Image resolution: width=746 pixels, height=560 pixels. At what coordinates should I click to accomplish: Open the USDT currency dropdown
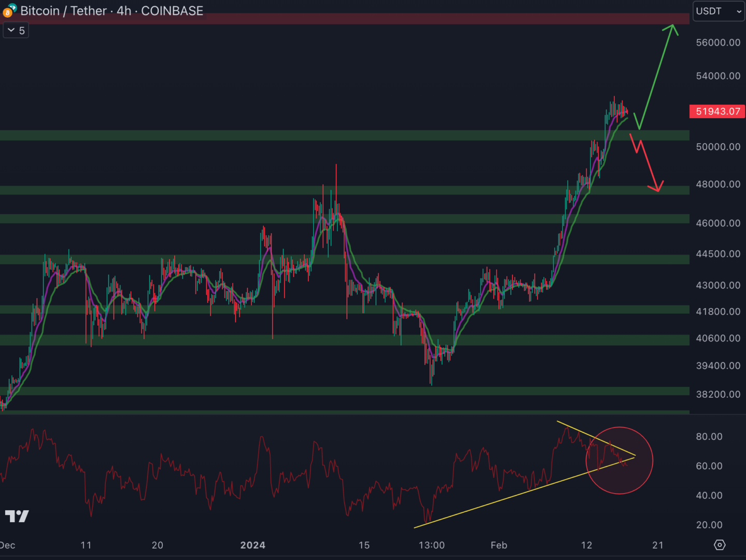tap(718, 11)
